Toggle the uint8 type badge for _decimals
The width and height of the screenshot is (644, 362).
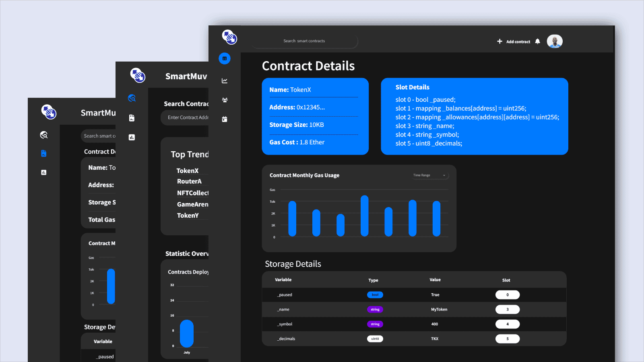point(375,339)
